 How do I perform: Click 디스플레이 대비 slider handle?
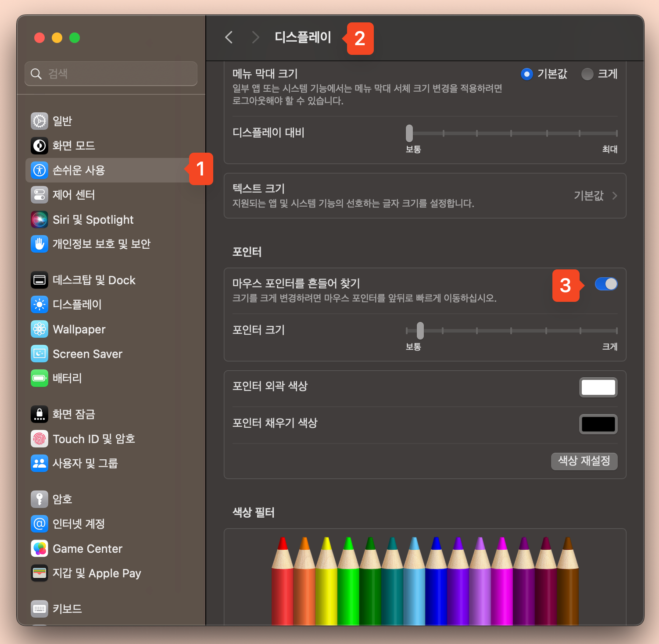[x=409, y=133]
